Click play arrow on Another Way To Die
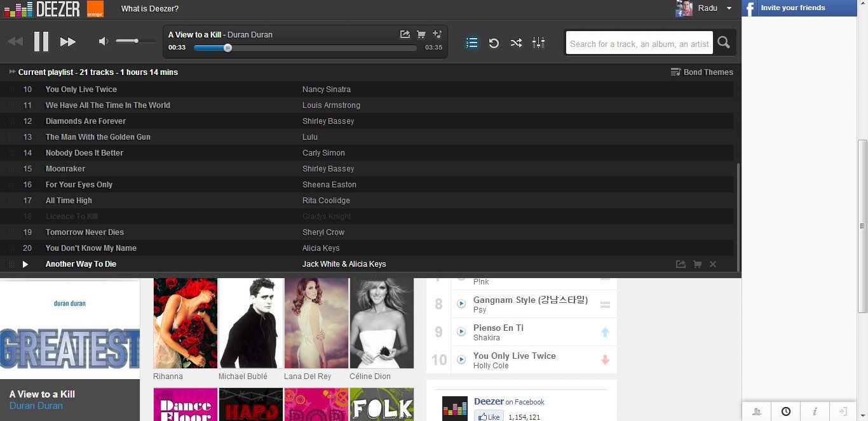This screenshot has height=421, width=868. click(x=25, y=264)
